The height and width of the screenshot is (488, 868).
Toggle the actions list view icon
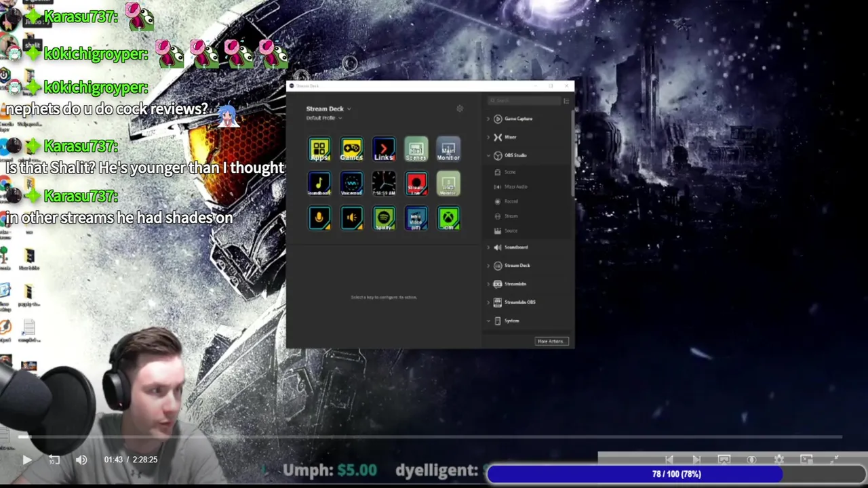[x=566, y=101]
